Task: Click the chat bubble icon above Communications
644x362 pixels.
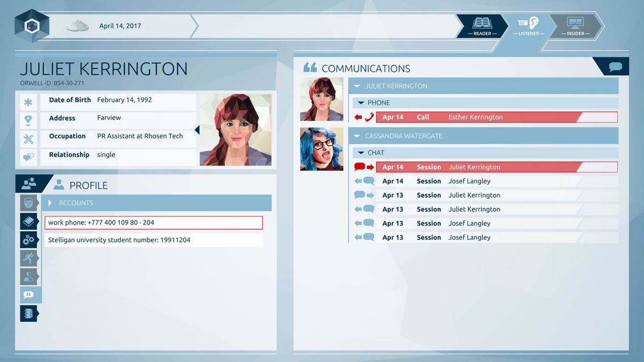Action: [x=616, y=67]
